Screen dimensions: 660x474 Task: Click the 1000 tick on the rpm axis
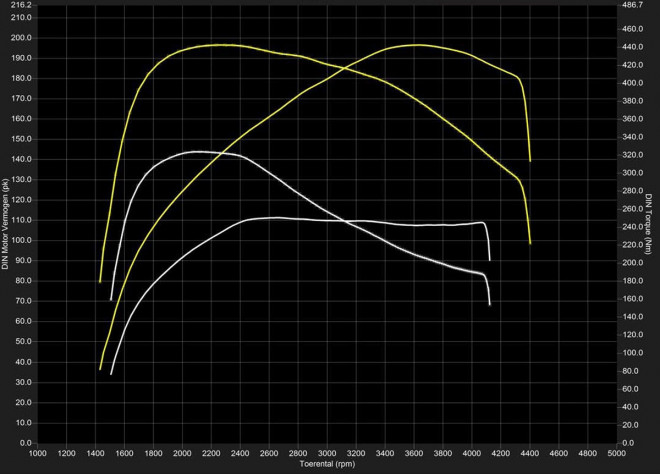(x=38, y=453)
